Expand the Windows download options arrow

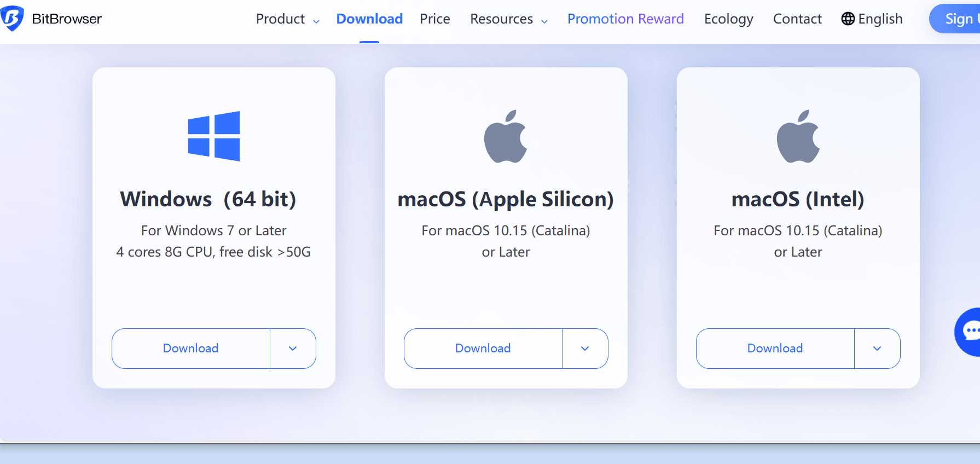tap(293, 349)
